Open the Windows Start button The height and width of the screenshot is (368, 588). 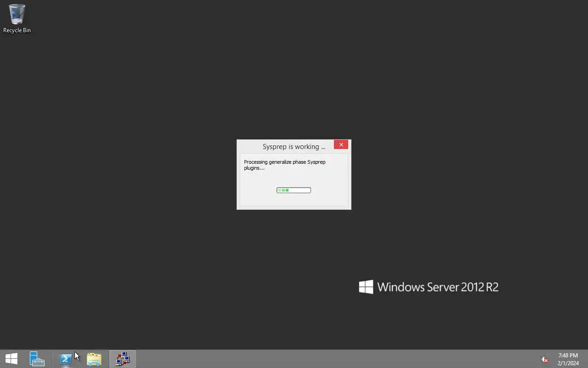tap(11, 359)
